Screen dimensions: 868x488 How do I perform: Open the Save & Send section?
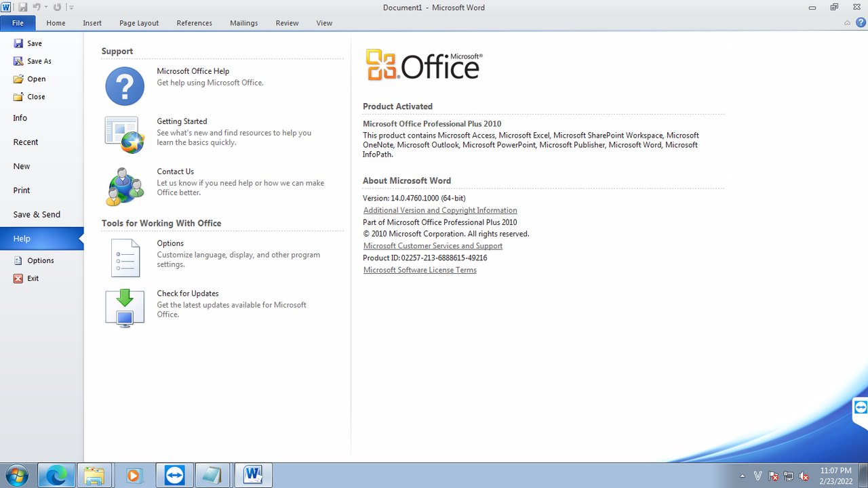point(41,214)
